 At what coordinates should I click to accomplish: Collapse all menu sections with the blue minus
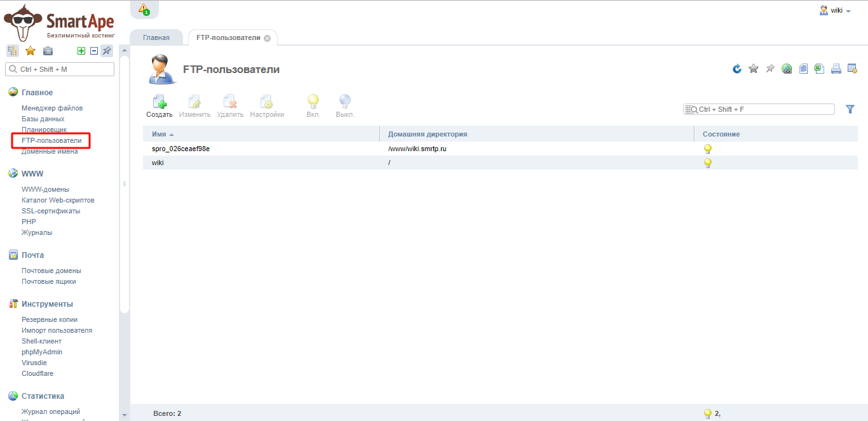93,51
